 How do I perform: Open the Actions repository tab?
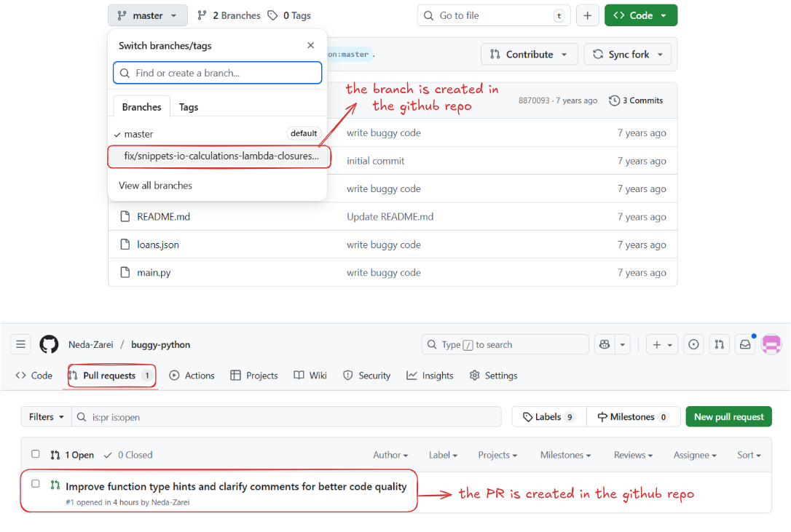point(192,376)
